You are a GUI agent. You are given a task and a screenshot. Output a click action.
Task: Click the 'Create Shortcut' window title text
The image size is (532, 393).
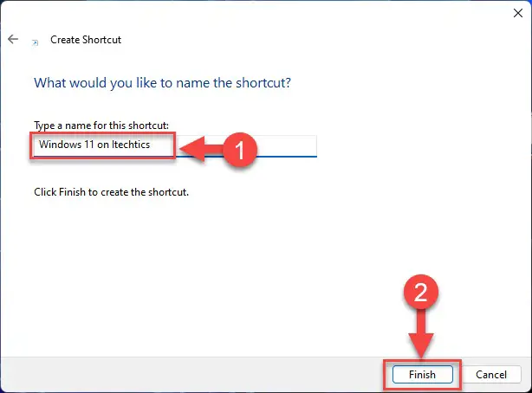(86, 40)
